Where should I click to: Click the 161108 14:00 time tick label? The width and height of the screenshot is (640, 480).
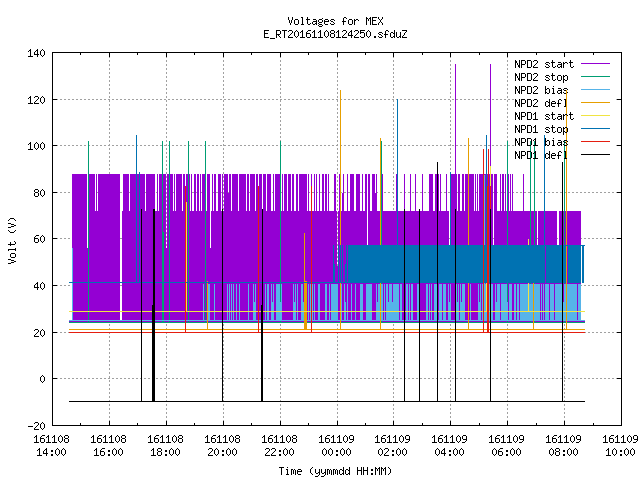[51, 446]
